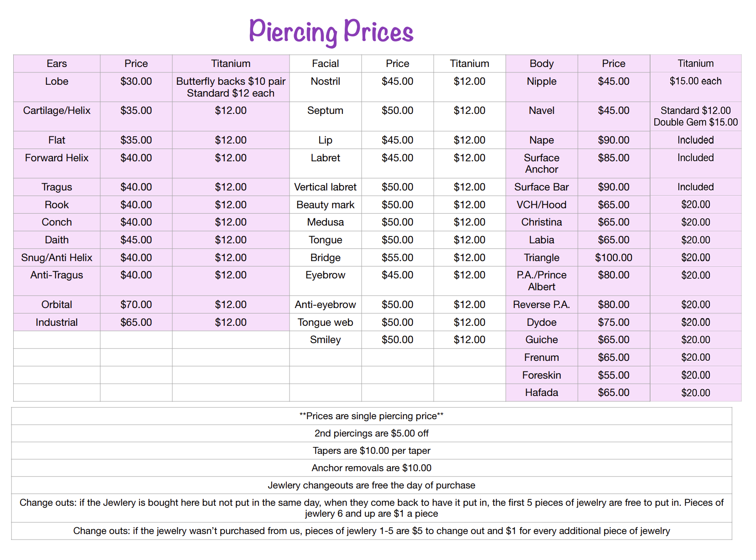Image resolution: width=756 pixels, height=560 pixels.
Task: Select the Body column header
Action: 541,64
